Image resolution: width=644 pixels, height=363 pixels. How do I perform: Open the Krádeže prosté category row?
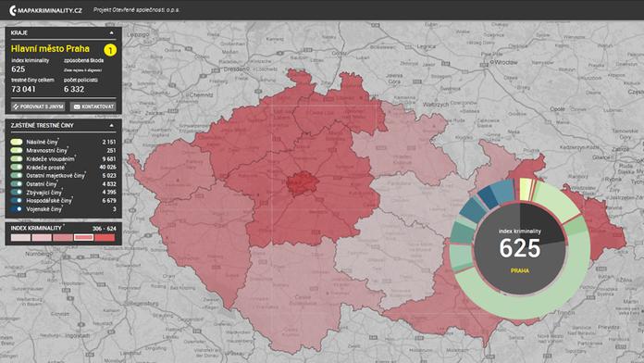coord(63,168)
